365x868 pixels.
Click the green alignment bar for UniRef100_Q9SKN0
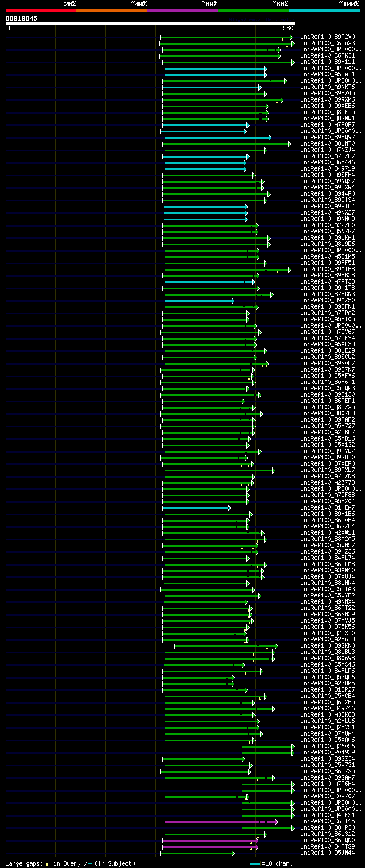pyautogui.click(x=226, y=646)
